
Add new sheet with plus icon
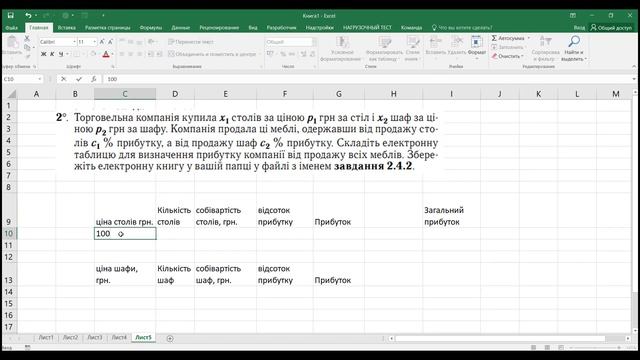170,338
